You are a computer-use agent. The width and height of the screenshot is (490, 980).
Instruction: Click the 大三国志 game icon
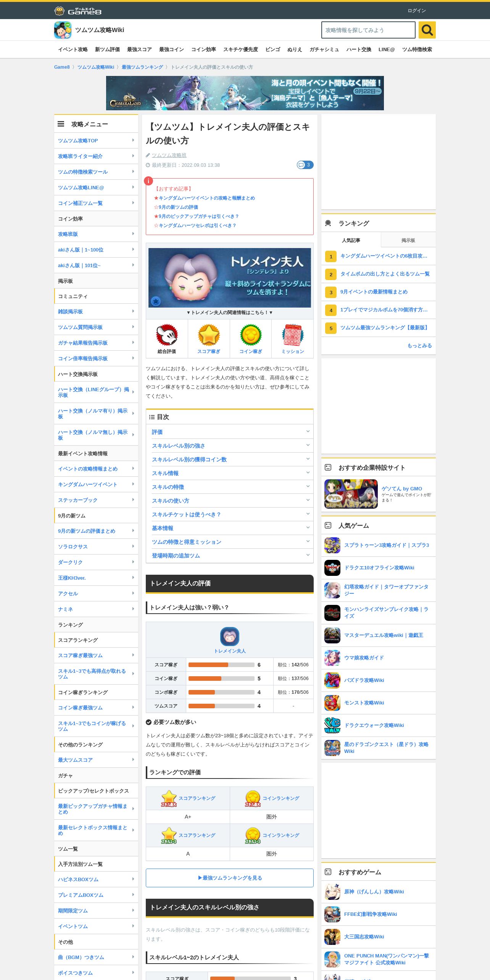point(332,937)
